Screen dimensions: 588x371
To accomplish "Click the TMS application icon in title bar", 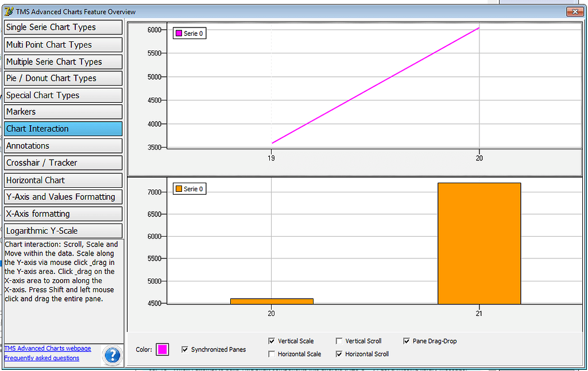I will point(8,11).
